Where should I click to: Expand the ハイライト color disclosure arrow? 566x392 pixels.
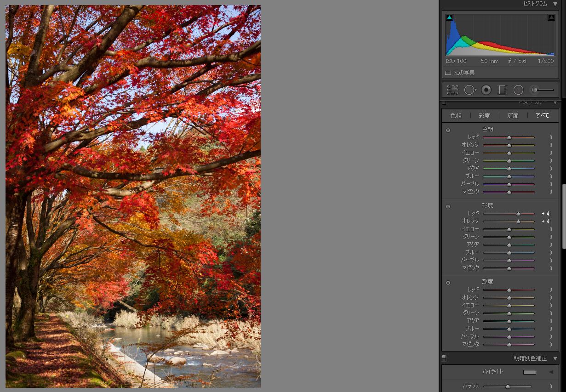[x=551, y=372]
